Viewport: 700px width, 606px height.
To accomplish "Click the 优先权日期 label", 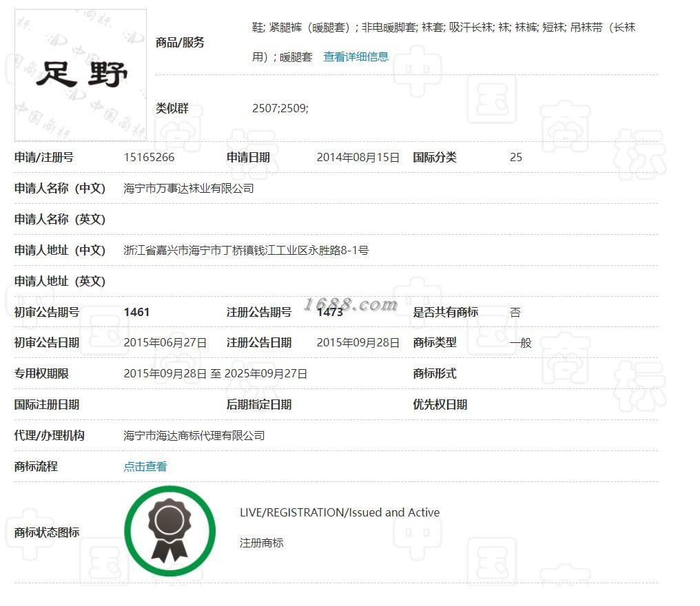I will (440, 405).
